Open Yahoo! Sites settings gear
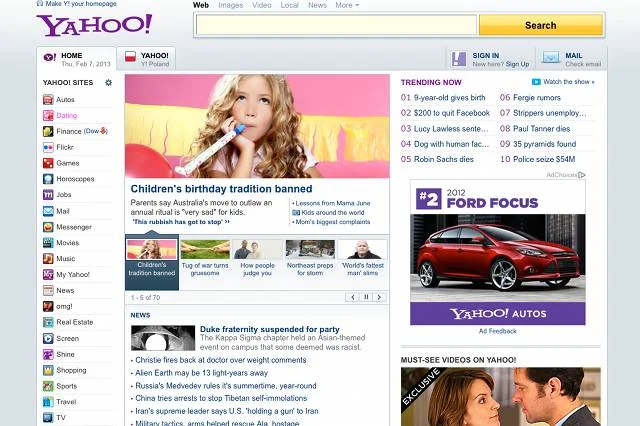 (x=108, y=82)
